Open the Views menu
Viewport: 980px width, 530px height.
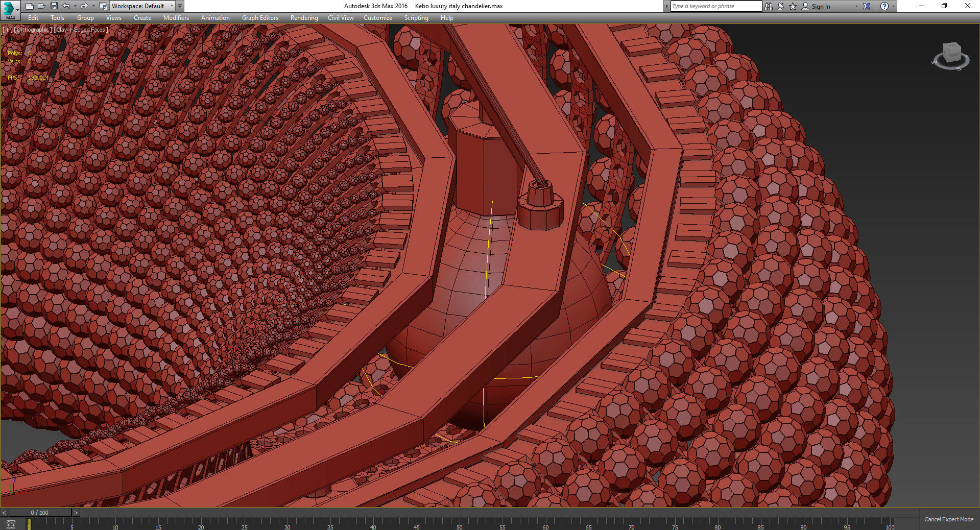click(114, 18)
